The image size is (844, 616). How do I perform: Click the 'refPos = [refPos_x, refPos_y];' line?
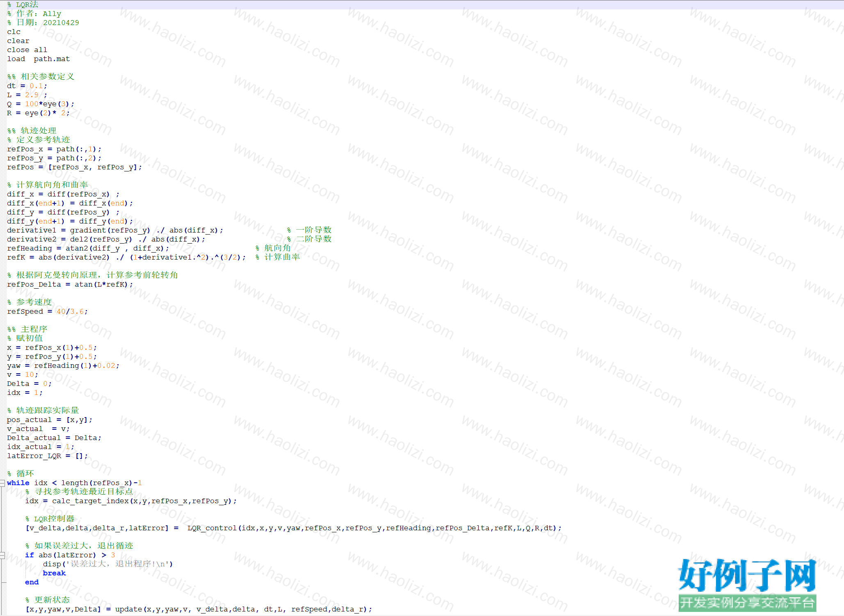tap(75, 167)
